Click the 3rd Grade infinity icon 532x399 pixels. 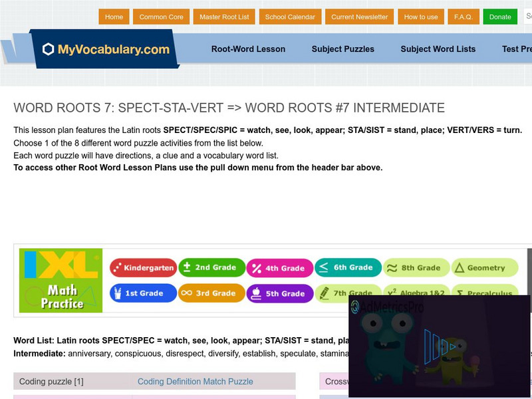[188, 293]
